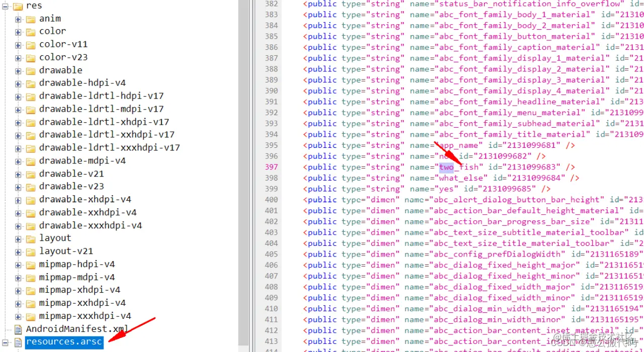Expand the drawable folder node
The height and width of the screenshot is (352, 644).
[18, 71]
